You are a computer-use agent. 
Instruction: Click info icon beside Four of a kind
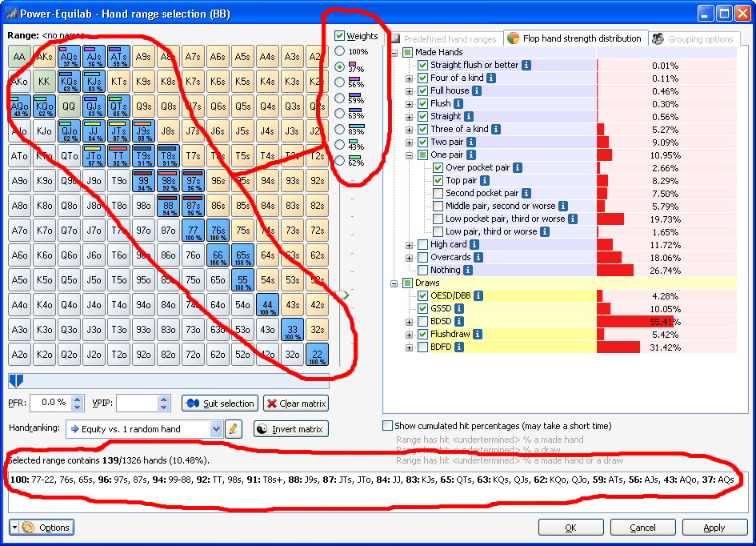(491, 78)
